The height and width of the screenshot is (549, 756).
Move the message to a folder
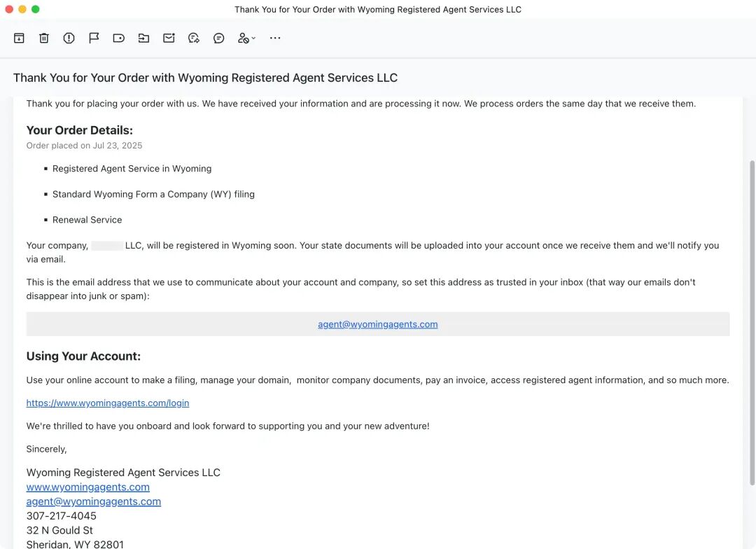click(x=143, y=39)
